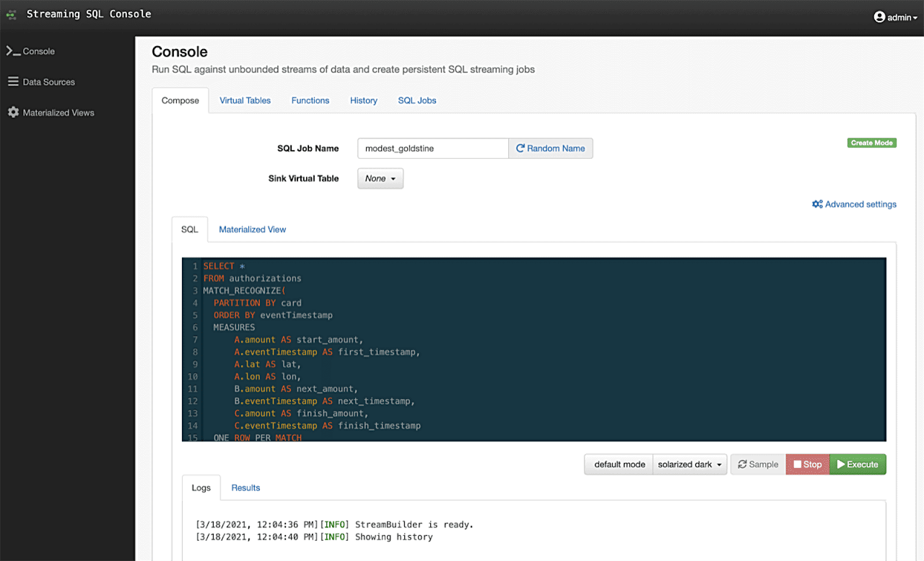924x561 pixels.
Task: Click the 'A.lat AS lat' line
Action: pos(267,365)
